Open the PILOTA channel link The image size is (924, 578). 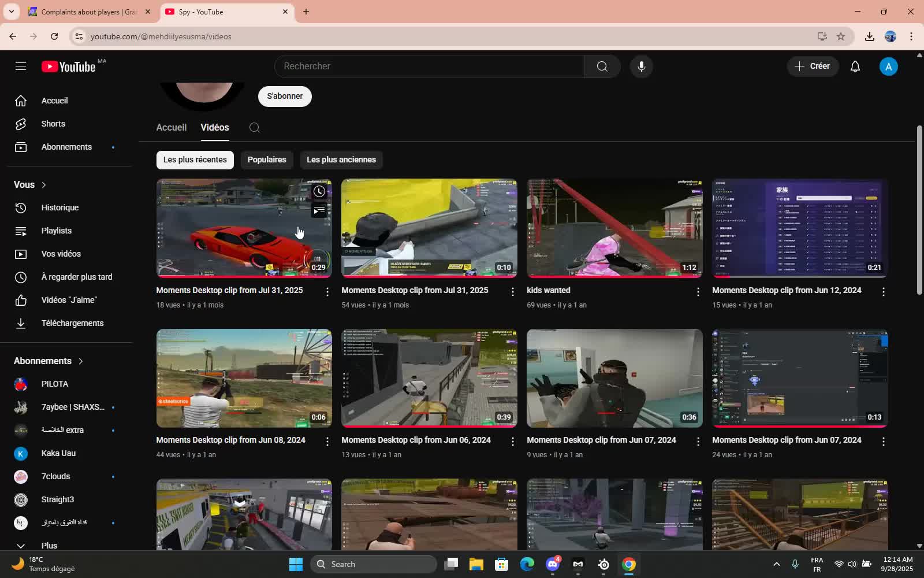tap(54, 383)
